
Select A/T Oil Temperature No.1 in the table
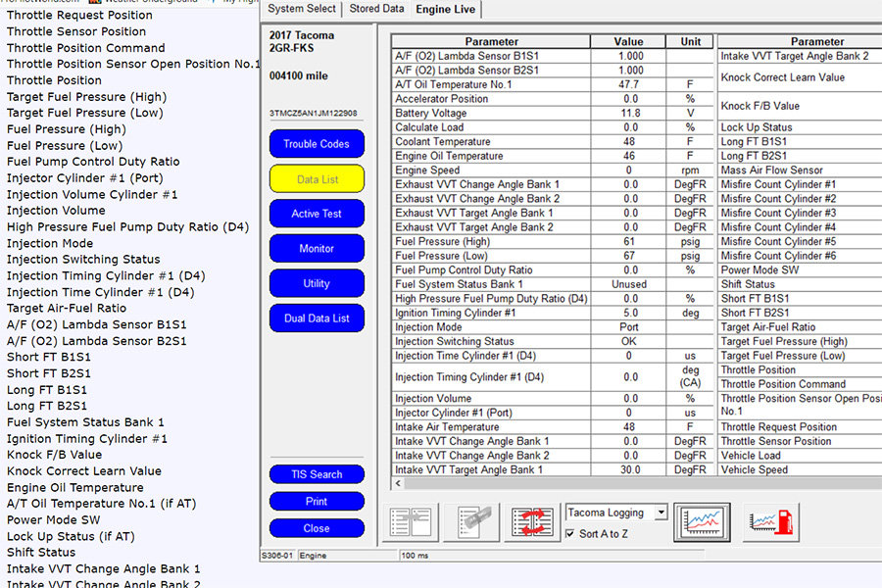click(x=454, y=84)
